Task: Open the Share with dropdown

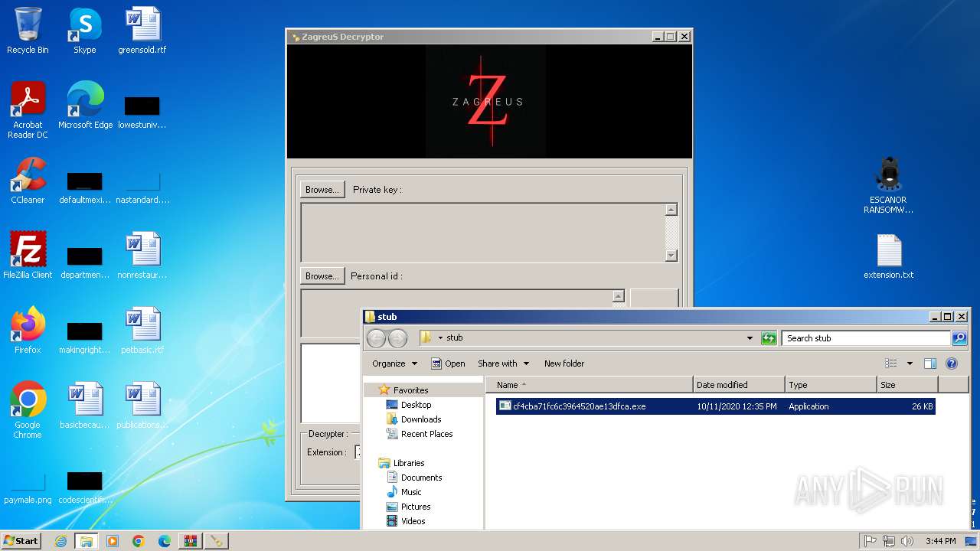Action: tap(504, 364)
